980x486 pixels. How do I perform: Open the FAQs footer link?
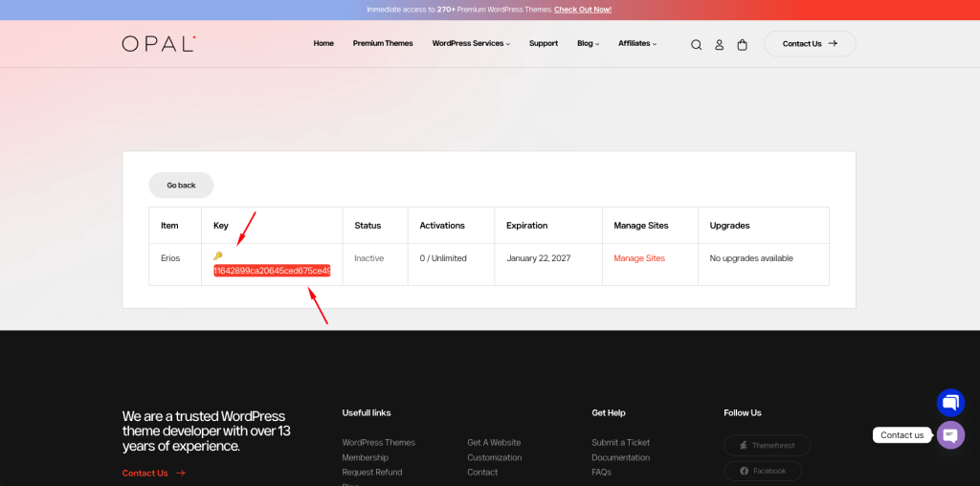601,473
